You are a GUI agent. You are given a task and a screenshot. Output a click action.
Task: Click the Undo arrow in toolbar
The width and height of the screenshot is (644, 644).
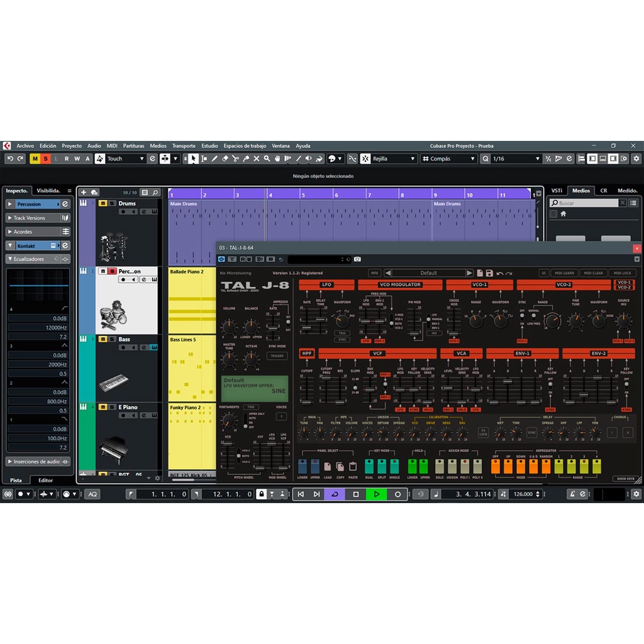pos(10,158)
